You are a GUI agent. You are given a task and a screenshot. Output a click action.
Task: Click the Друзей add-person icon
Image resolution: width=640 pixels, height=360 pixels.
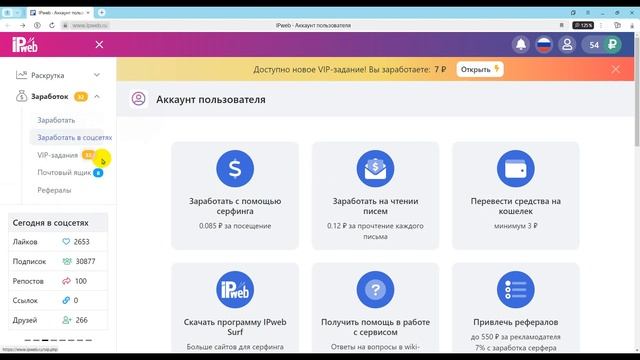click(67, 320)
